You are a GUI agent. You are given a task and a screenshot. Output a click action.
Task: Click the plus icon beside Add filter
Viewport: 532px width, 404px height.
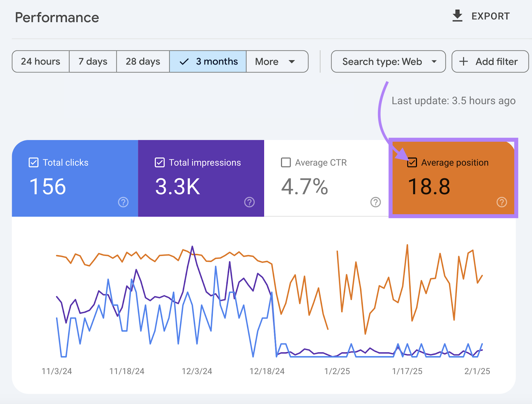(463, 61)
